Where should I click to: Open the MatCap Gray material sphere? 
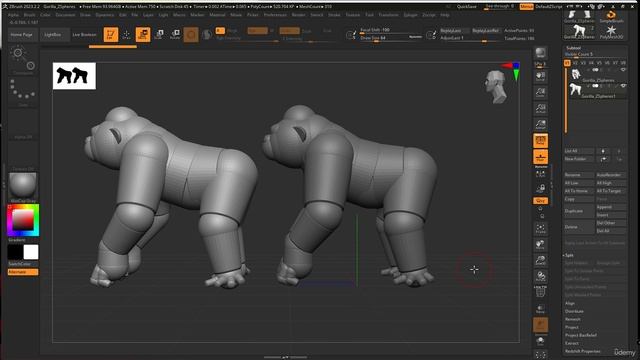(x=23, y=186)
